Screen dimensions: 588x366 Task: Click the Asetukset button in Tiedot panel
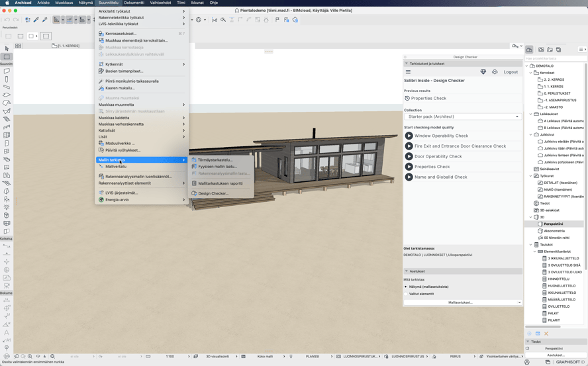556,355
